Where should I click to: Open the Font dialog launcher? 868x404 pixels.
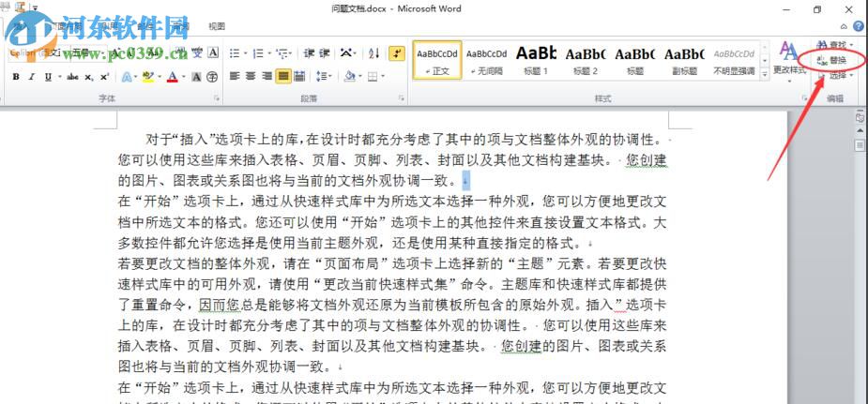point(217,98)
